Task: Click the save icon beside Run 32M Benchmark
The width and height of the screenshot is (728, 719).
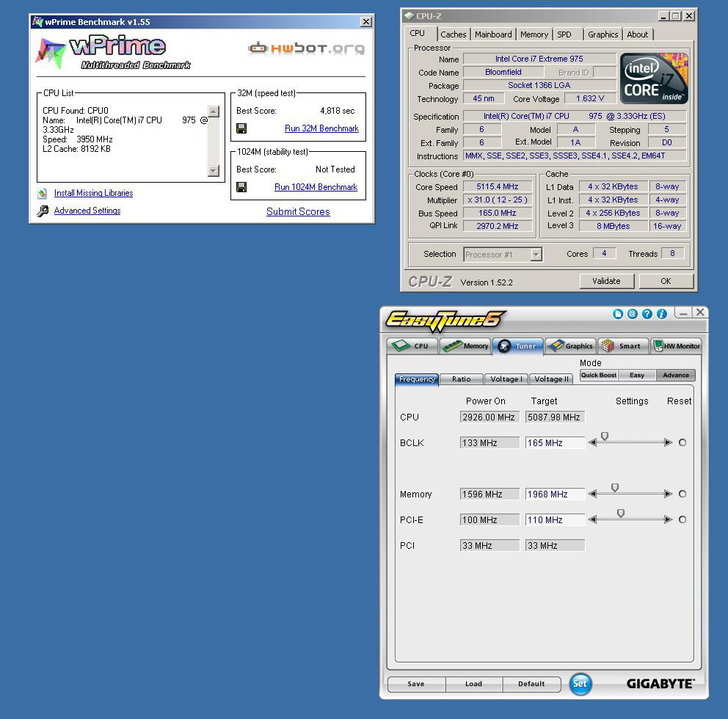Action: pyautogui.click(x=241, y=128)
